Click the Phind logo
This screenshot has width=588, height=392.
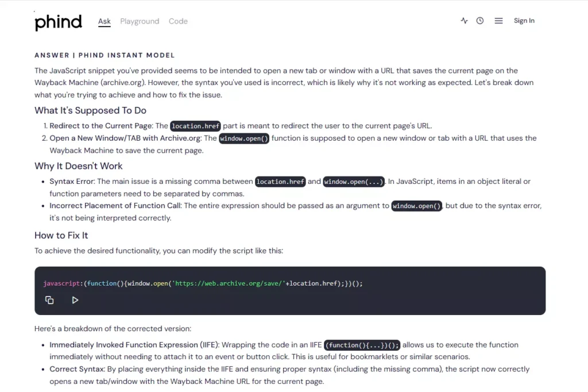click(x=58, y=22)
